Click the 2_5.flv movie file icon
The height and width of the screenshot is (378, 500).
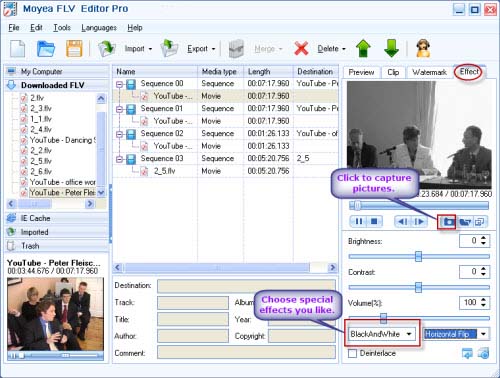144,171
